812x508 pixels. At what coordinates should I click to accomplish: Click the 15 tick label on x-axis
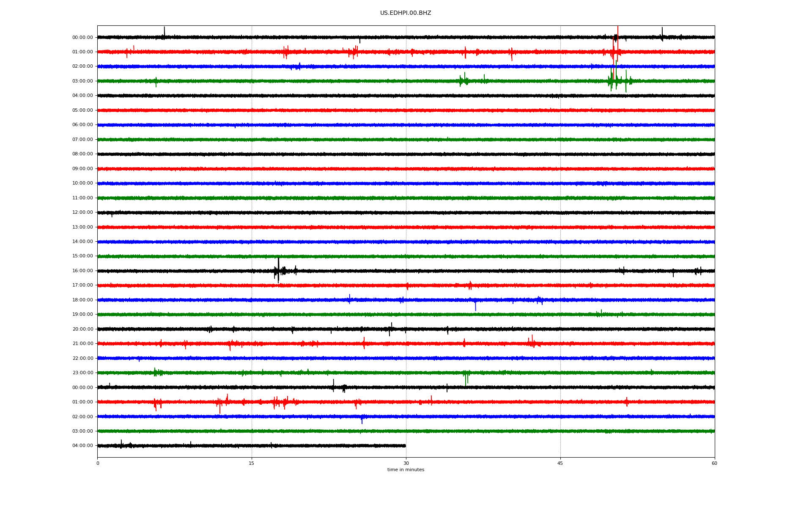252,463
